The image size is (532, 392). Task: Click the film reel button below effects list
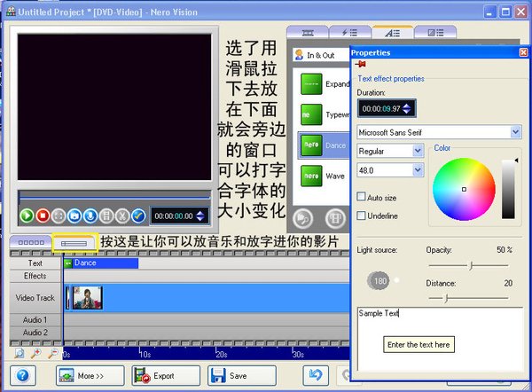(x=335, y=218)
